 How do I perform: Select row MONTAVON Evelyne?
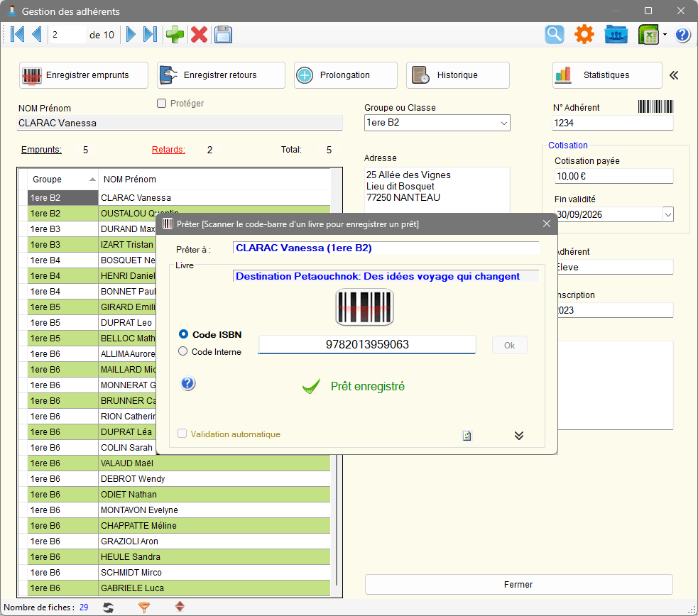point(179,510)
